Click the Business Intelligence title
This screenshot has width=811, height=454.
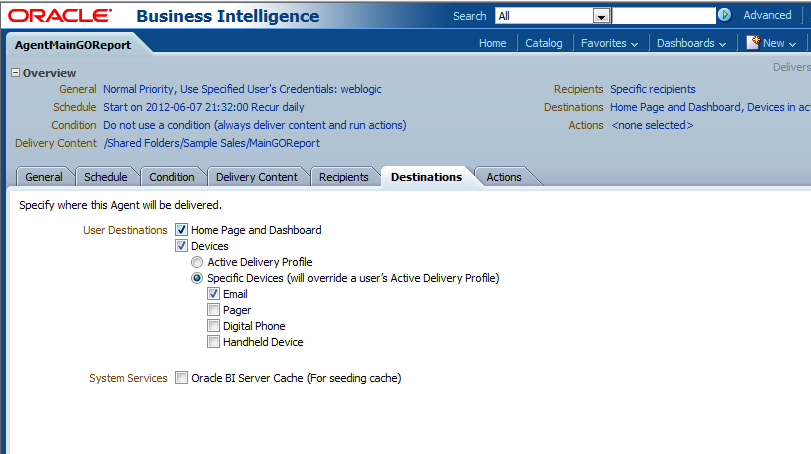point(228,16)
